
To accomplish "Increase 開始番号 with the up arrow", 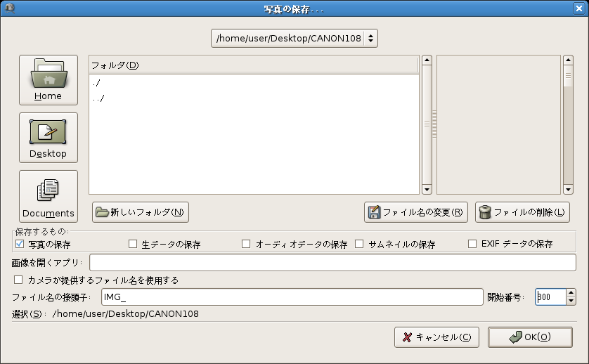I will coord(571,293).
